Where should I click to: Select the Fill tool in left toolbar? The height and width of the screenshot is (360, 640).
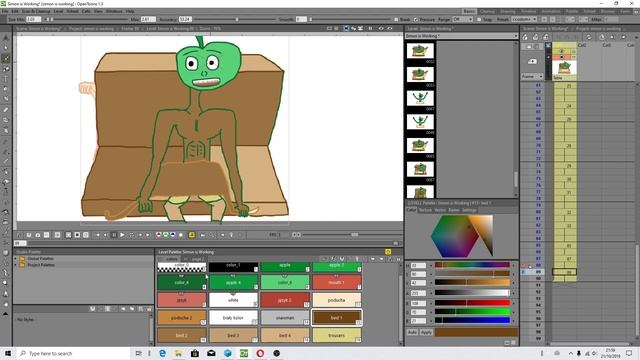[x=6, y=89]
